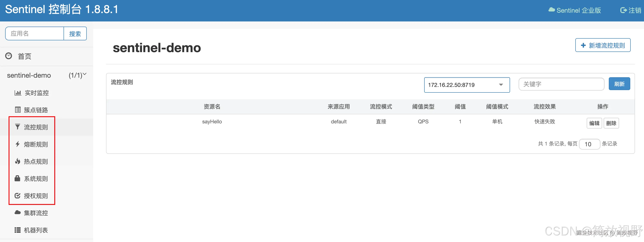Click the cloud icon for 集群流控
Screen dimensions: 644x242
pyautogui.click(x=18, y=213)
